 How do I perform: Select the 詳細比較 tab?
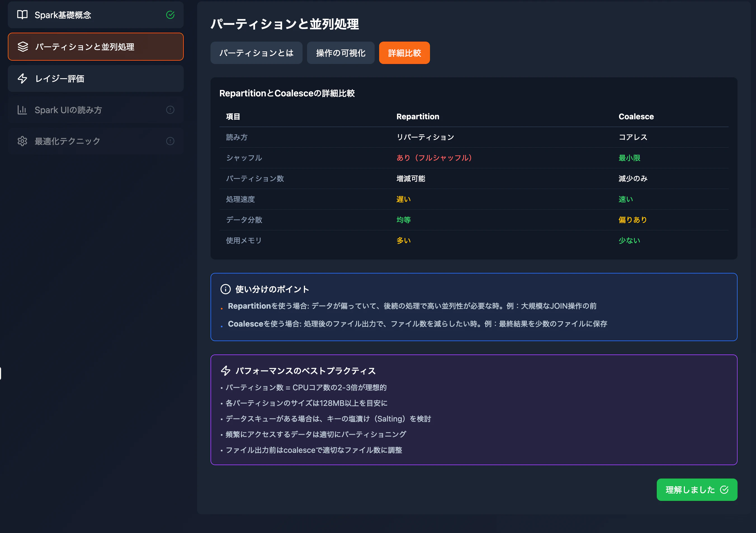pos(404,53)
